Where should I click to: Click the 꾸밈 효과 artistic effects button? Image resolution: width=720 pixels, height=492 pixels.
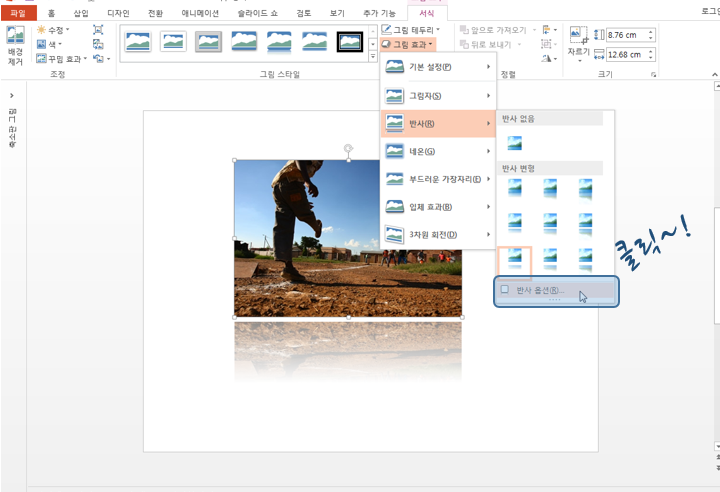click(61, 59)
